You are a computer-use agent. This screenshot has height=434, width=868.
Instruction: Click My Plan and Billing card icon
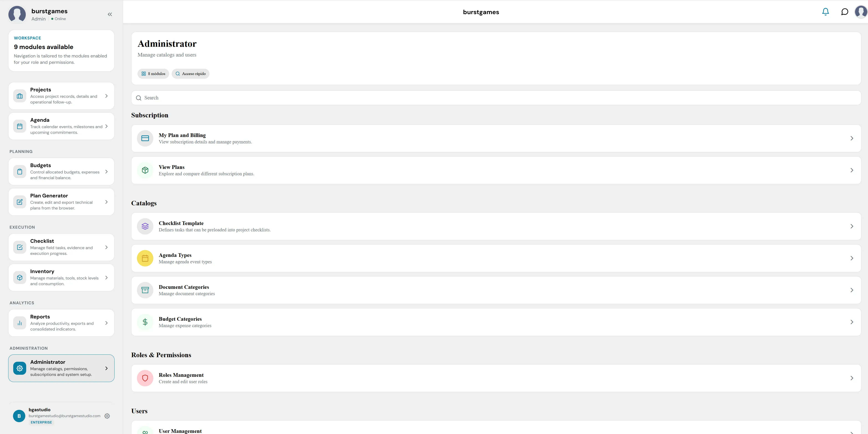pos(145,138)
